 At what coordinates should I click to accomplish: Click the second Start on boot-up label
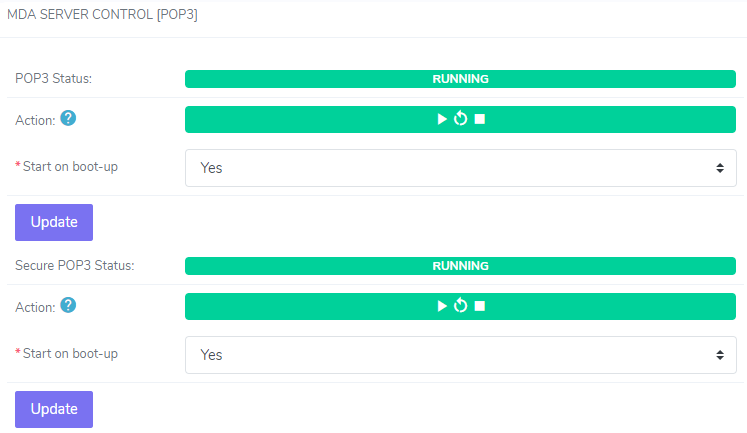[70, 353]
